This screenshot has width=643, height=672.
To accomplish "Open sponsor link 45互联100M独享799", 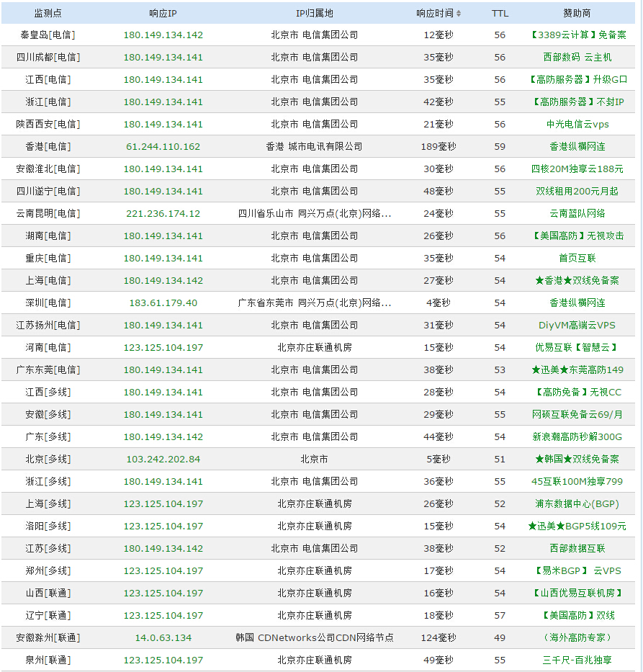I will coord(577,481).
